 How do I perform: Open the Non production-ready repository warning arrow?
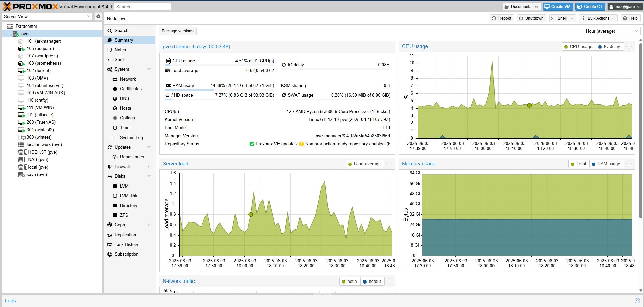[x=388, y=144]
